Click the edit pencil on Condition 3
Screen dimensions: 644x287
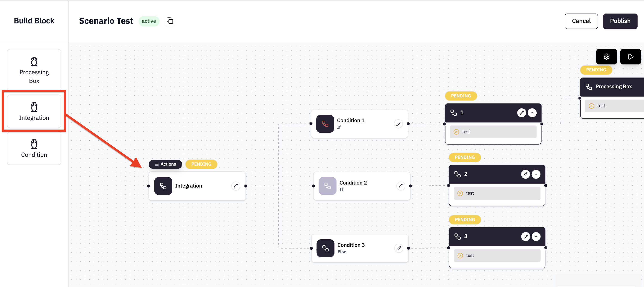click(x=398, y=248)
